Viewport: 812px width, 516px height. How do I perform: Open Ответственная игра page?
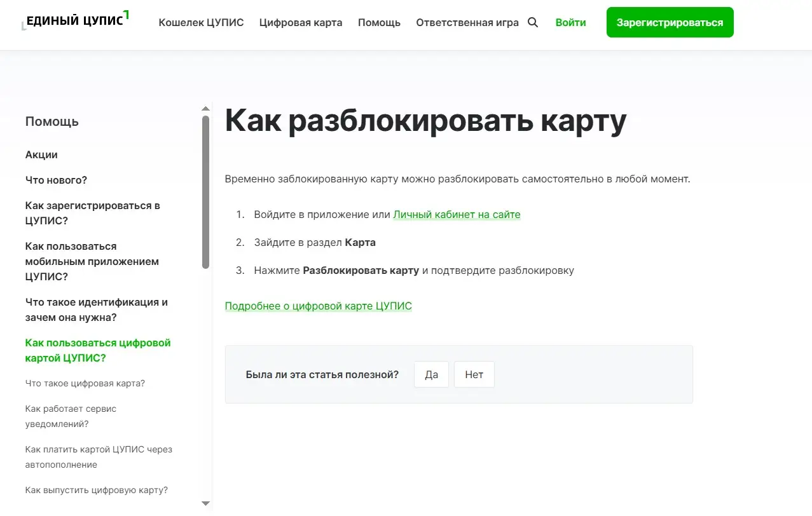coord(467,23)
